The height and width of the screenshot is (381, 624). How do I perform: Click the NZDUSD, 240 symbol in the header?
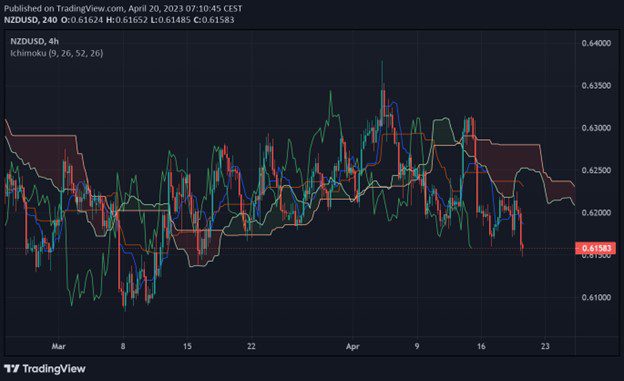click(x=31, y=20)
